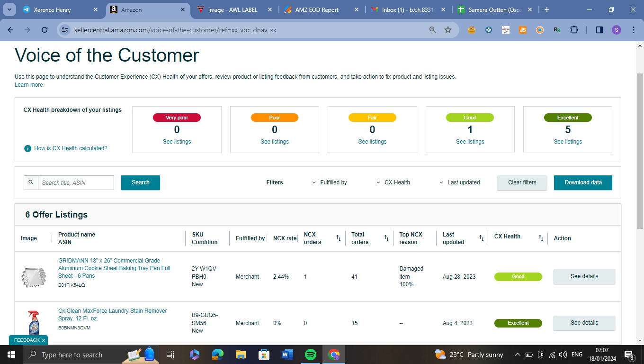Open Microsoft Word from the taskbar
The image size is (644, 364).
coord(287,355)
